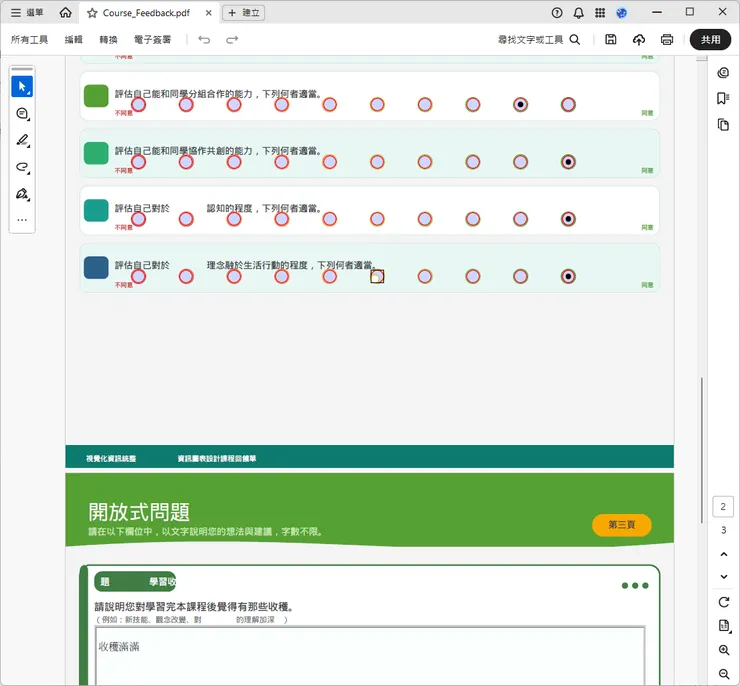Go to the Home icon
740x686 pixels.
click(x=66, y=13)
